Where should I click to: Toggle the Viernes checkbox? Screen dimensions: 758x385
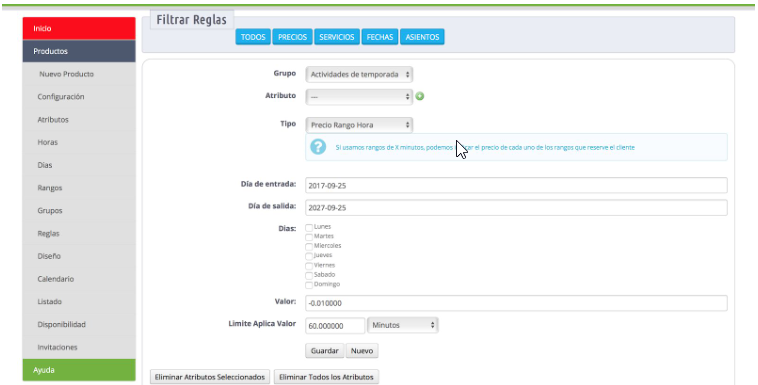[309, 266]
